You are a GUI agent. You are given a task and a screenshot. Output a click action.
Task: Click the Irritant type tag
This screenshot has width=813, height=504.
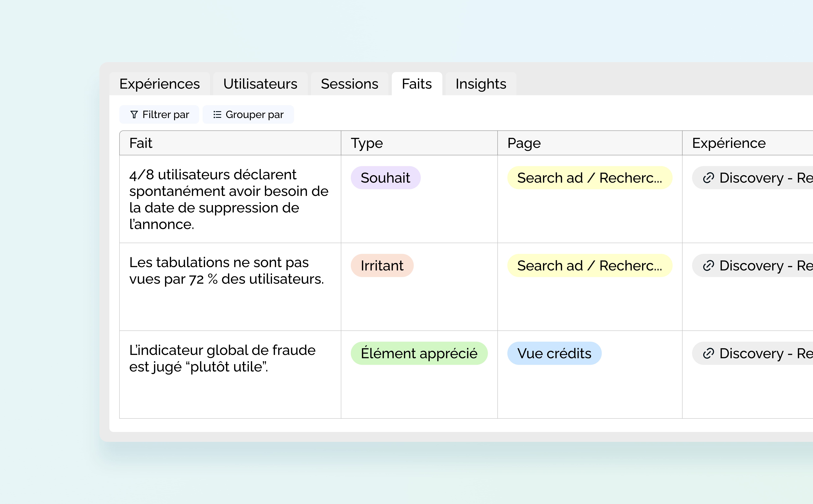click(x=382, y=266)
